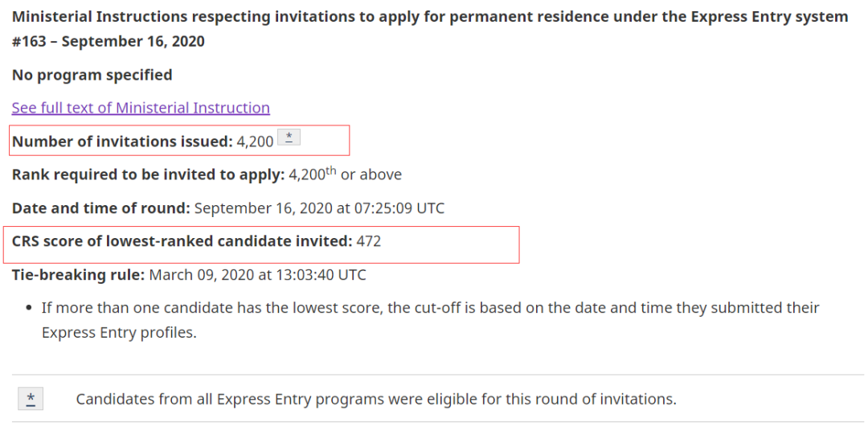Click the 'Date and time of round' label
This screenshot has height=423, width=868.
click(100, 209)
